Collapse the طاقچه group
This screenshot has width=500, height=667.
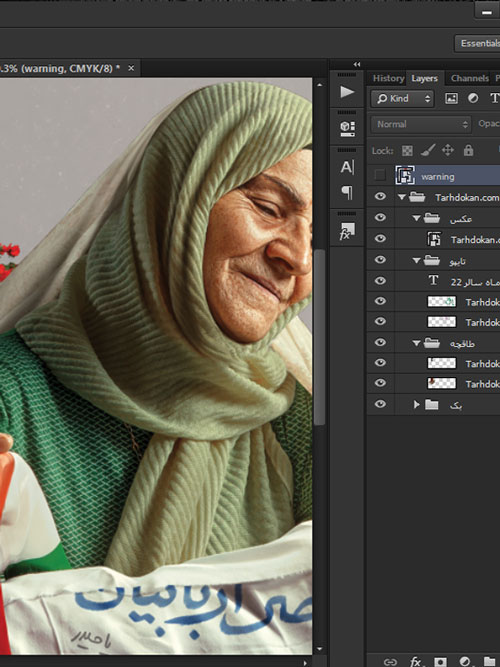pyautogui.click(x=416, y=343)
